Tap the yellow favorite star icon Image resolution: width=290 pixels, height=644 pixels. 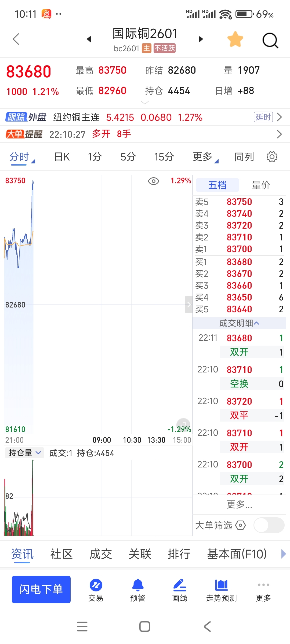click(x=235, y=39)
